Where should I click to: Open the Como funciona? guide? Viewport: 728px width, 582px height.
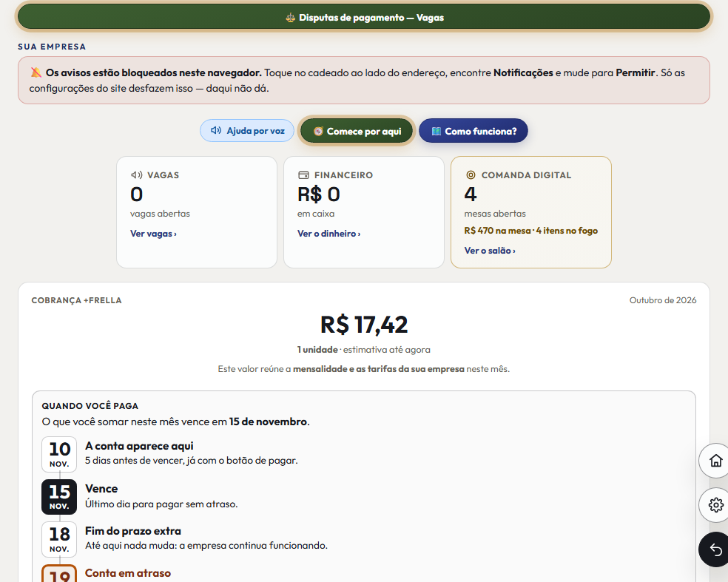click(x=473, y=131)
